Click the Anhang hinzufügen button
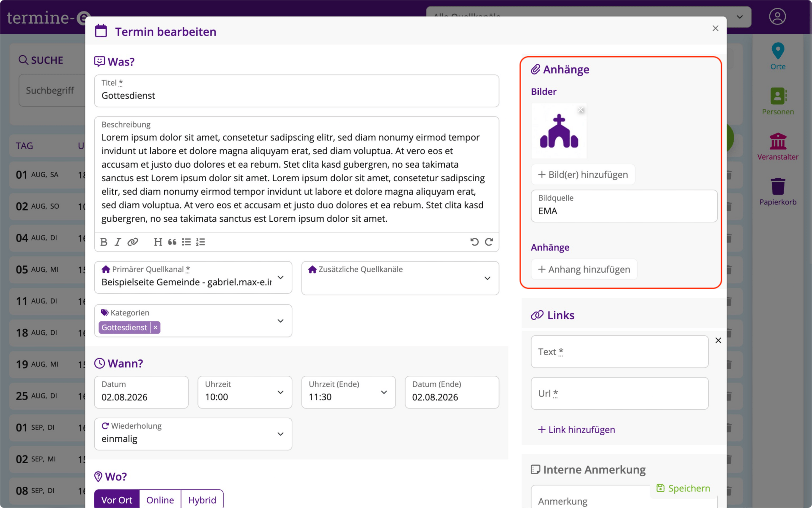Viewport: 812px width, 508px height. coord(584,269)
